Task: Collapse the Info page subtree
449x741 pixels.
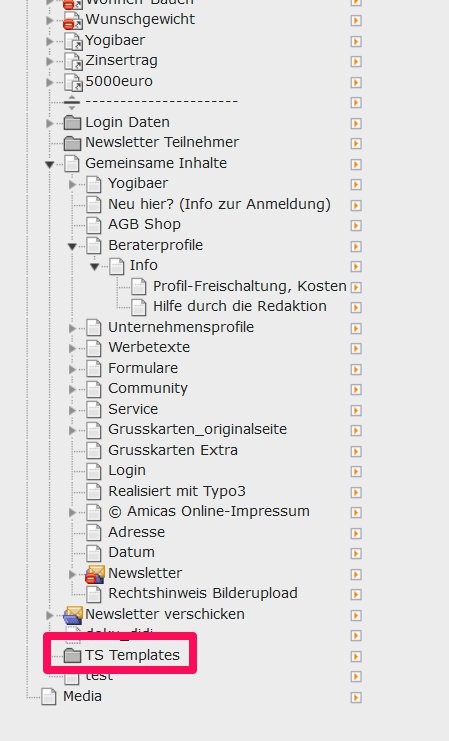Action: point(95,267)
